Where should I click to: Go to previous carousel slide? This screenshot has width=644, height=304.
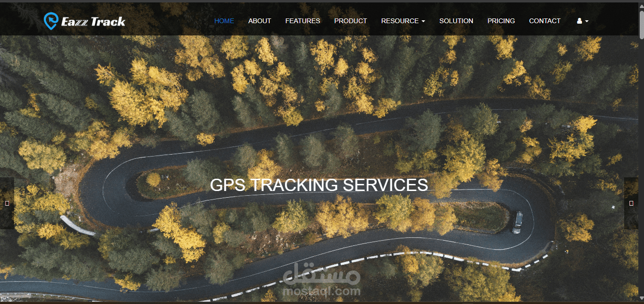coord(7,203)
